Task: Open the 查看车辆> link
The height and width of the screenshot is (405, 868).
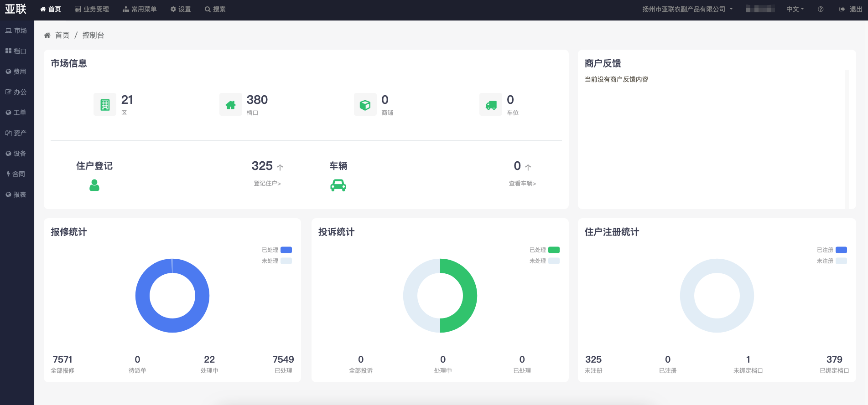Action: click(523, 183)
